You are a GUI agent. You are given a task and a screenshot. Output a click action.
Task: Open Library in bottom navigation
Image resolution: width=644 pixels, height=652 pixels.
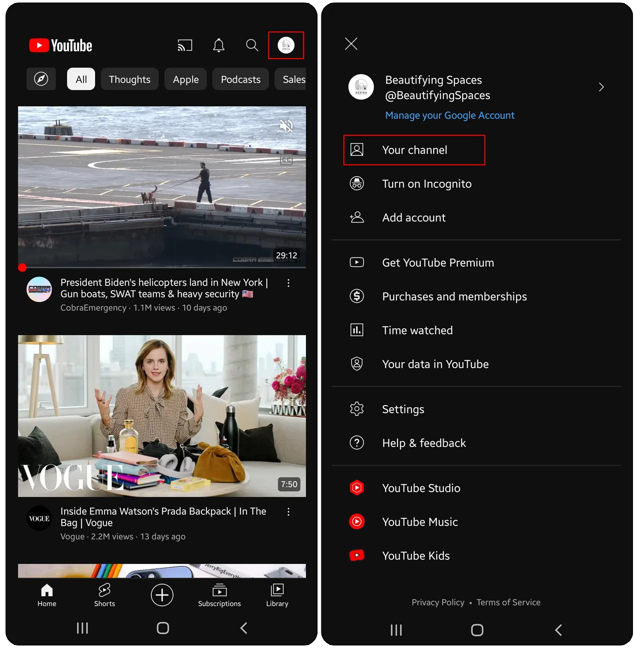[277, 595]
